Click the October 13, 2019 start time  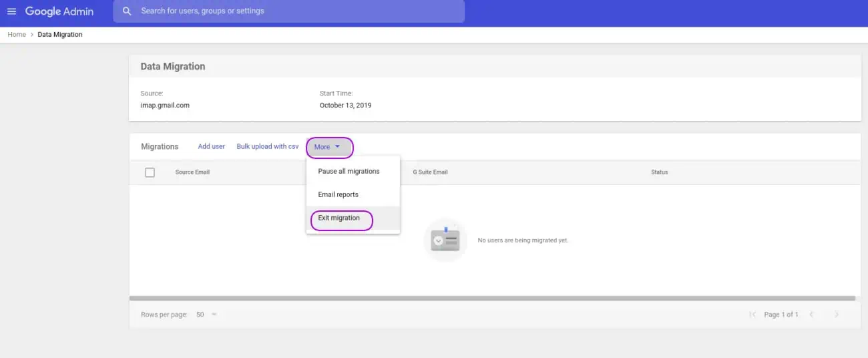pos(345,106)
